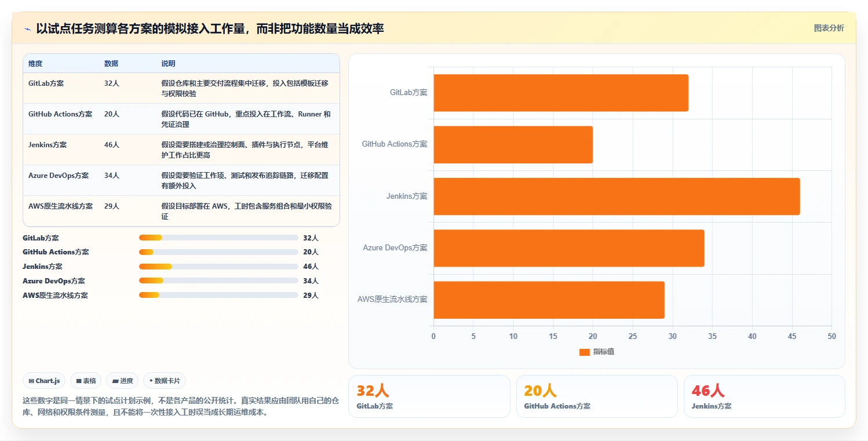Click the Azure DevOps方案 bar in chart
This screenshot has height=441, width=868.
(x=569, y=248)
